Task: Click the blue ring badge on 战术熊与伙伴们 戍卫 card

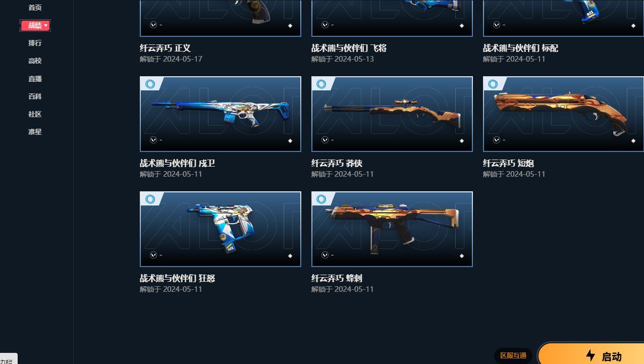Action: [150, 84]
